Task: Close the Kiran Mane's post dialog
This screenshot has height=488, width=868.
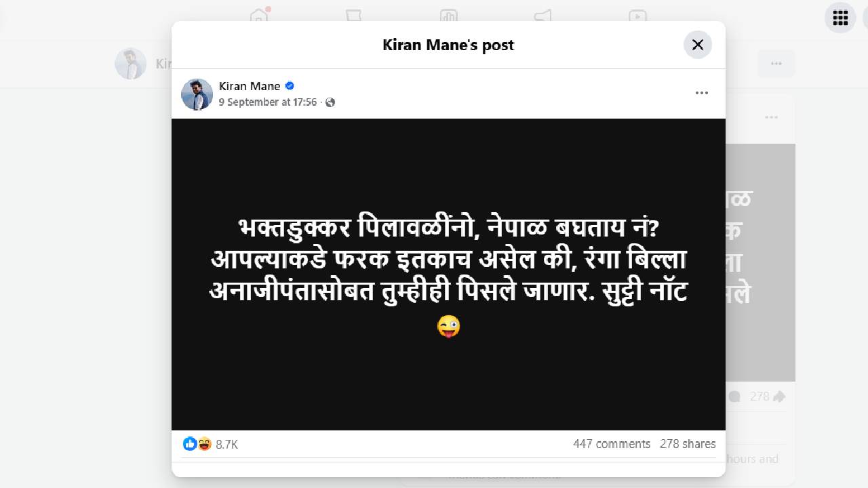Action: 698,45
